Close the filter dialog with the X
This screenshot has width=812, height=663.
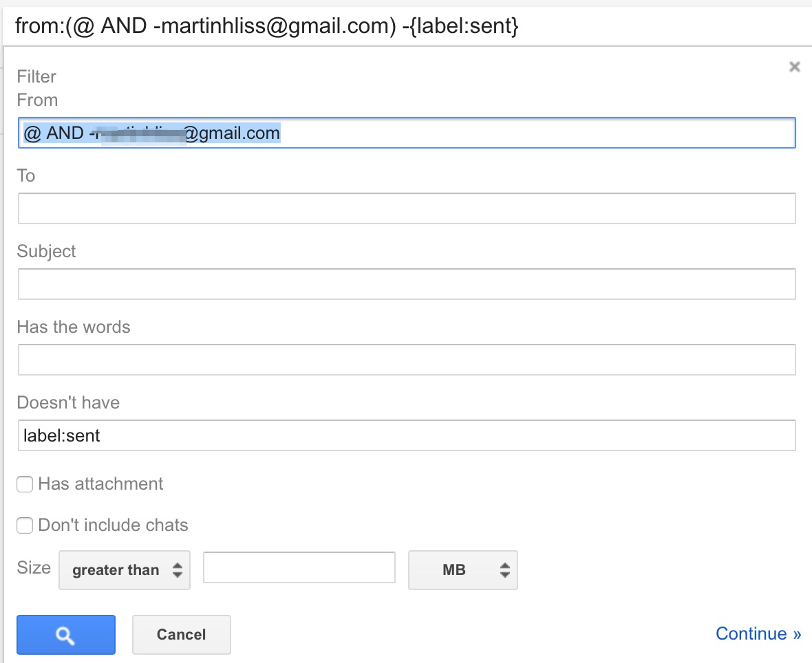794,67
